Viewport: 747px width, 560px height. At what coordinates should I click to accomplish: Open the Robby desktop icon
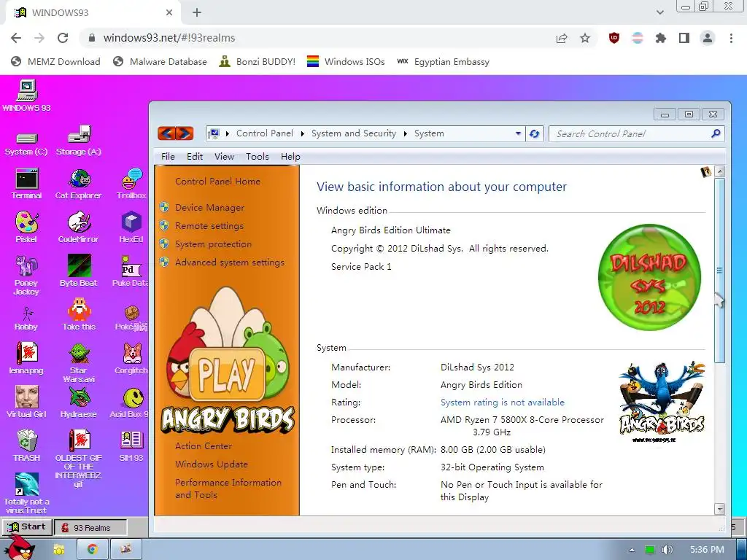[x=26, y=319]
